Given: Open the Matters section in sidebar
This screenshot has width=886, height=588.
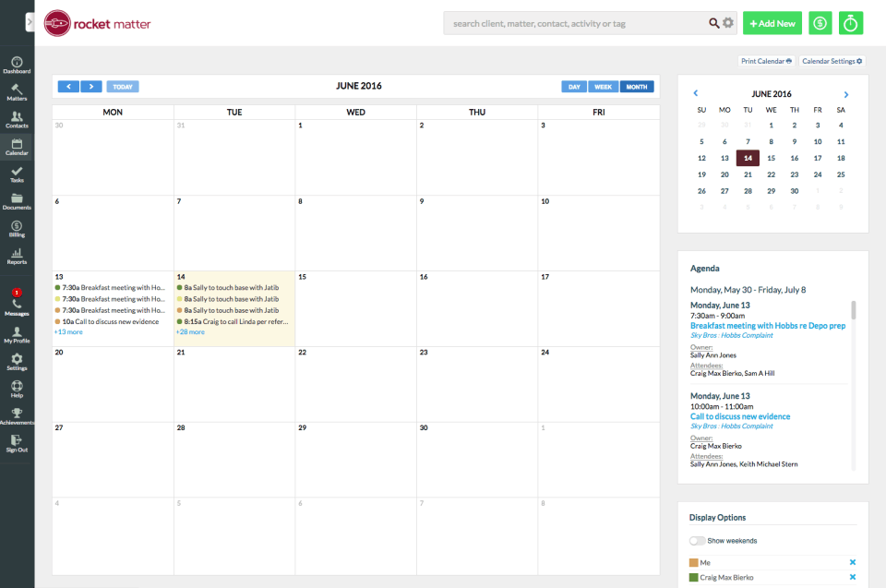Looking at the screenshot, I should (17, 92).
